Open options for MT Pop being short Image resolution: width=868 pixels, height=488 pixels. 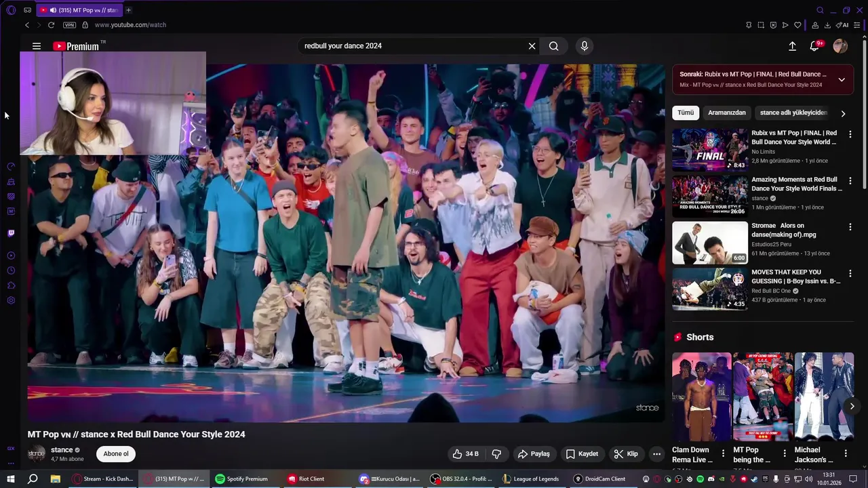point(785,453)
